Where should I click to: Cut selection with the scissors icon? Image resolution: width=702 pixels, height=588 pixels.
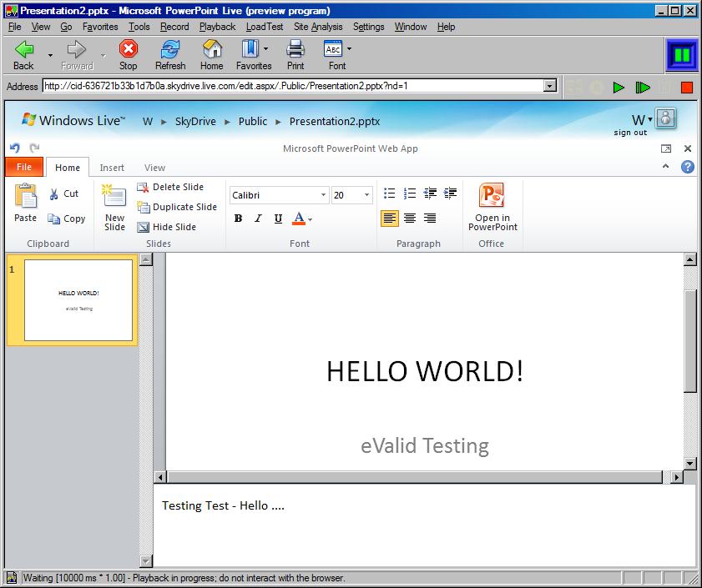[53, 193]
